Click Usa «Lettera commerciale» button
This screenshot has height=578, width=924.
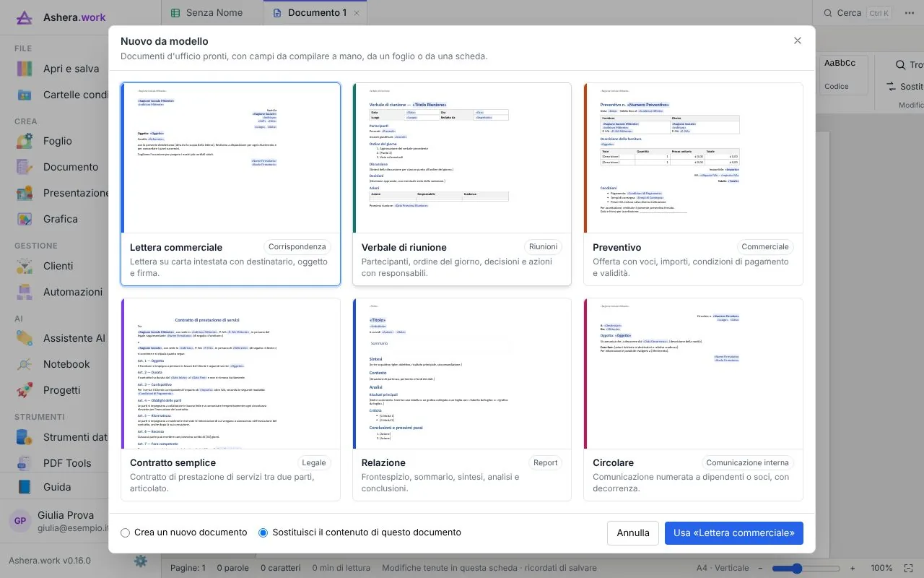[734, 533]
